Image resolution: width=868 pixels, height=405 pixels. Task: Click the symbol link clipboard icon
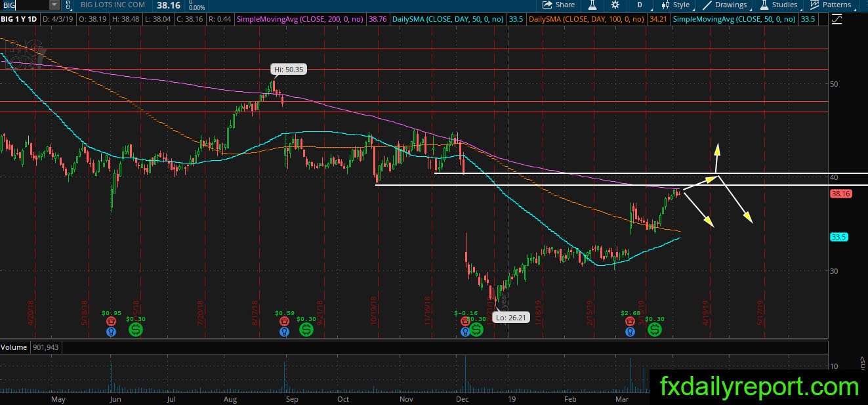tap(68, 5)
